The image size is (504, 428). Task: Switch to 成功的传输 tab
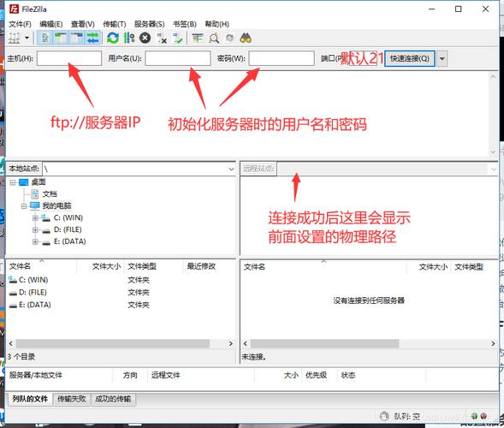113,399
